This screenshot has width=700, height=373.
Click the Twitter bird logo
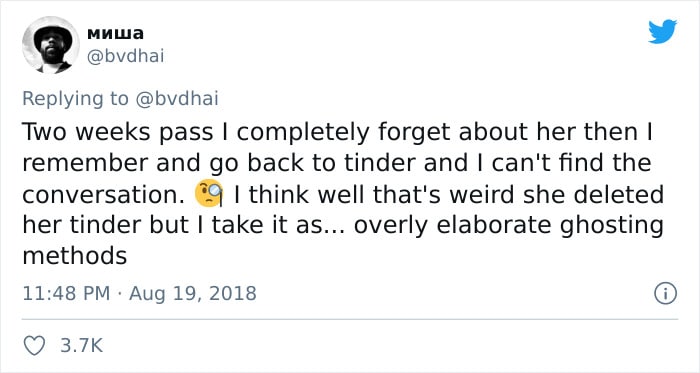[662, 32]
